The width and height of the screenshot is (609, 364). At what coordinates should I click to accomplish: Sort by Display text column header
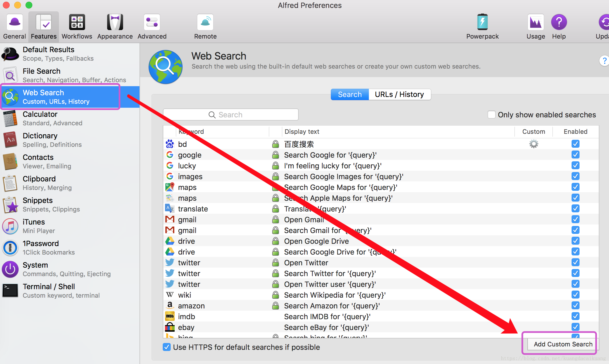click(x=398, y=132)
